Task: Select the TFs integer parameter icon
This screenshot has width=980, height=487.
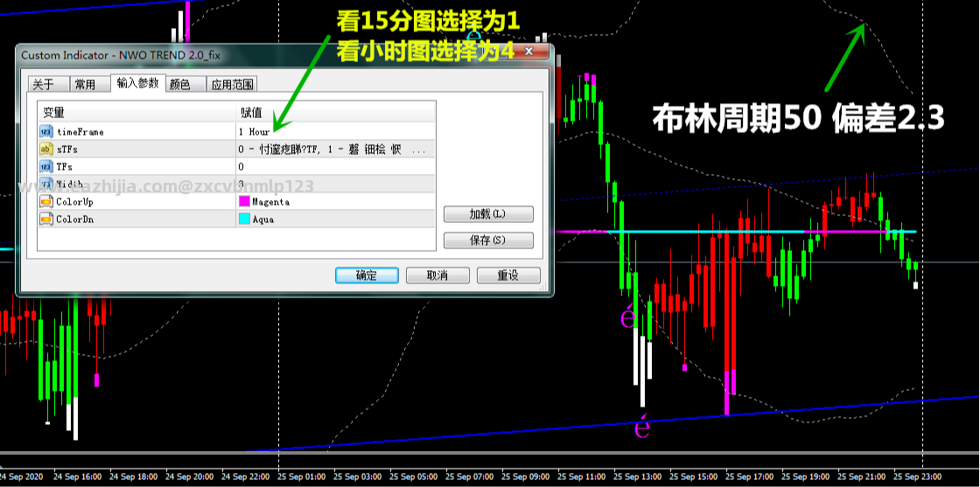Action: pos(45,167)
